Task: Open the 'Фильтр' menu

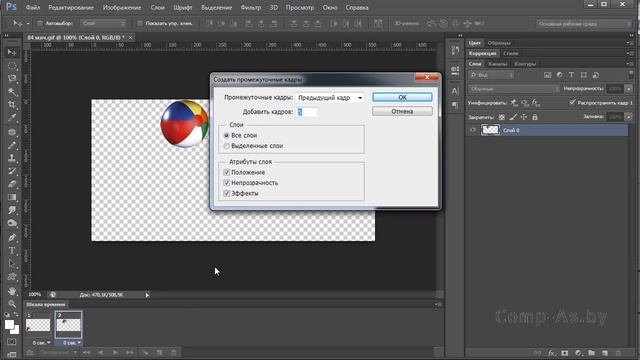Action: click(251, 7)
